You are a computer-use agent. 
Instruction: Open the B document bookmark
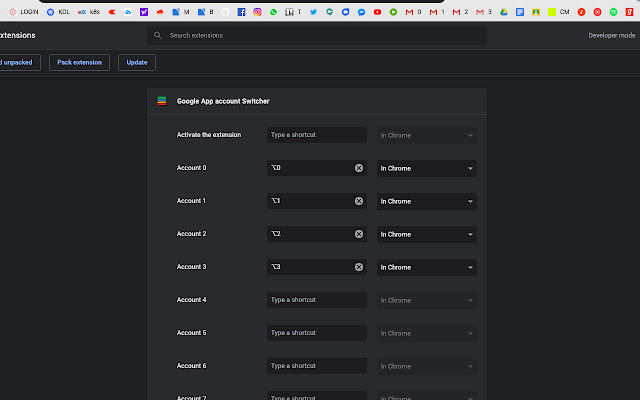[x=205, y=12]
